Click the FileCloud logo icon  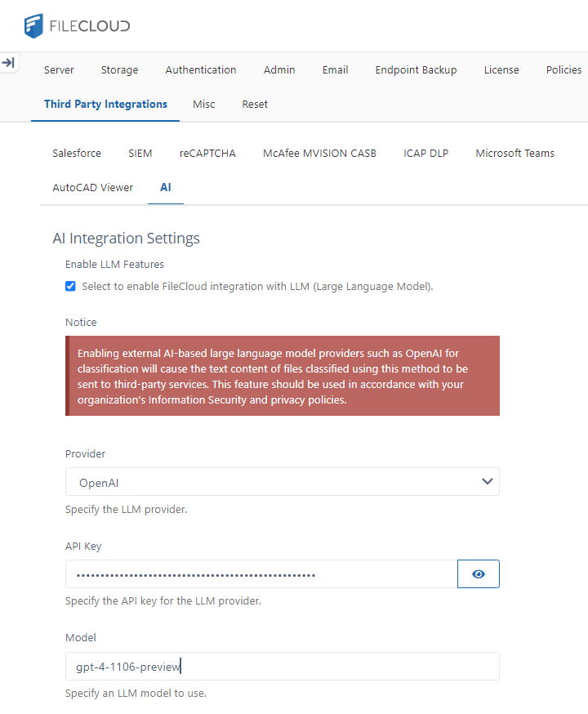pyautogui.click(x=33, y=25)
